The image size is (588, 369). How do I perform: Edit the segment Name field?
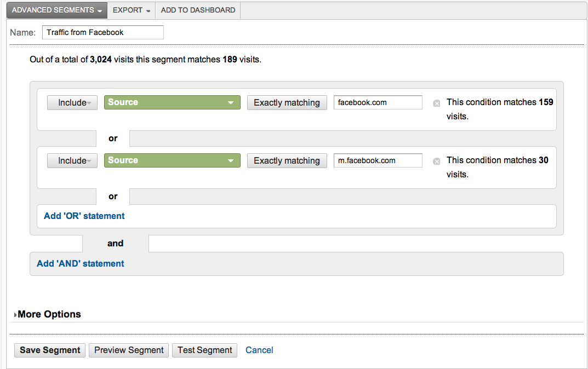tap(103, 32)
